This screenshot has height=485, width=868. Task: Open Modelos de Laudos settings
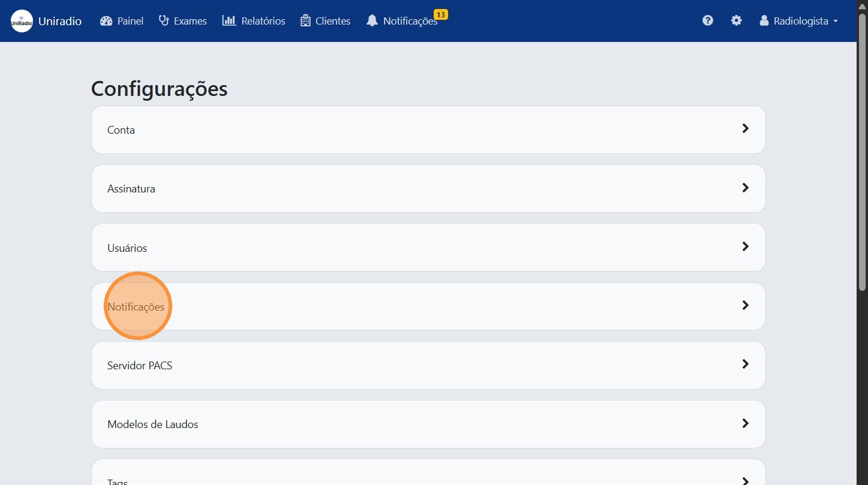pyautogui.click(x=152, y=424)
